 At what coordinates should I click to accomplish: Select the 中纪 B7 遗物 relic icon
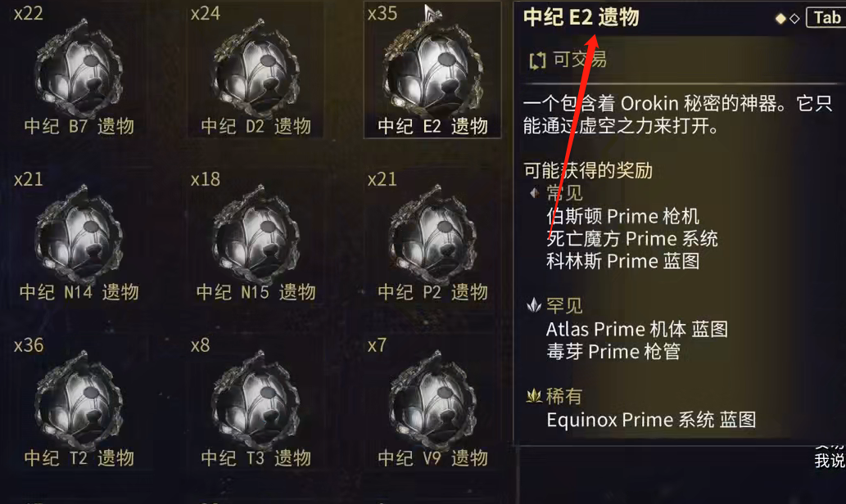point(79,66)
